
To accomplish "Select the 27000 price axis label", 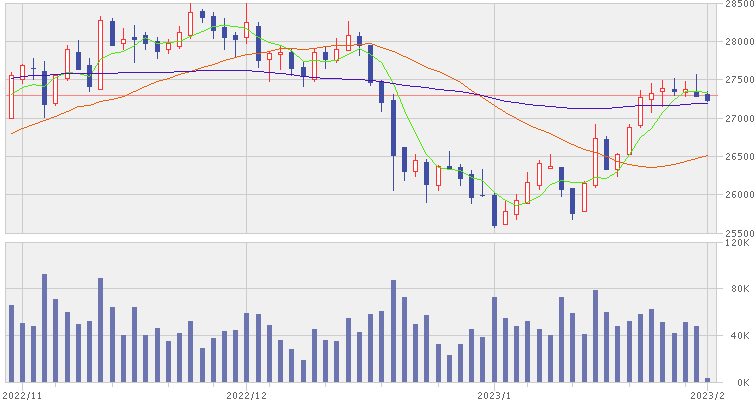I will 740,118.
